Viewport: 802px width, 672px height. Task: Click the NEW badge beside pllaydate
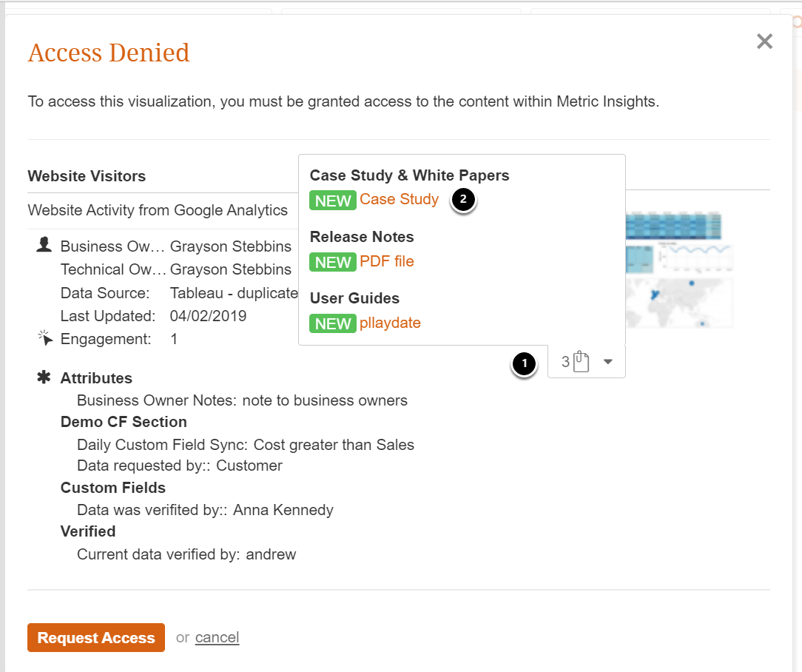point(333,324)
